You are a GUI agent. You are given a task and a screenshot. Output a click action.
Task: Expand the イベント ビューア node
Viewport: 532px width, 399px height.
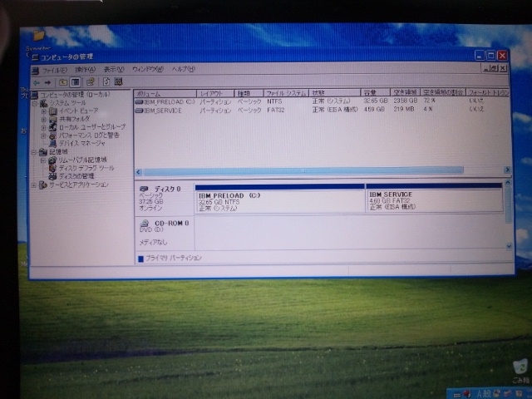click(43, 111)
